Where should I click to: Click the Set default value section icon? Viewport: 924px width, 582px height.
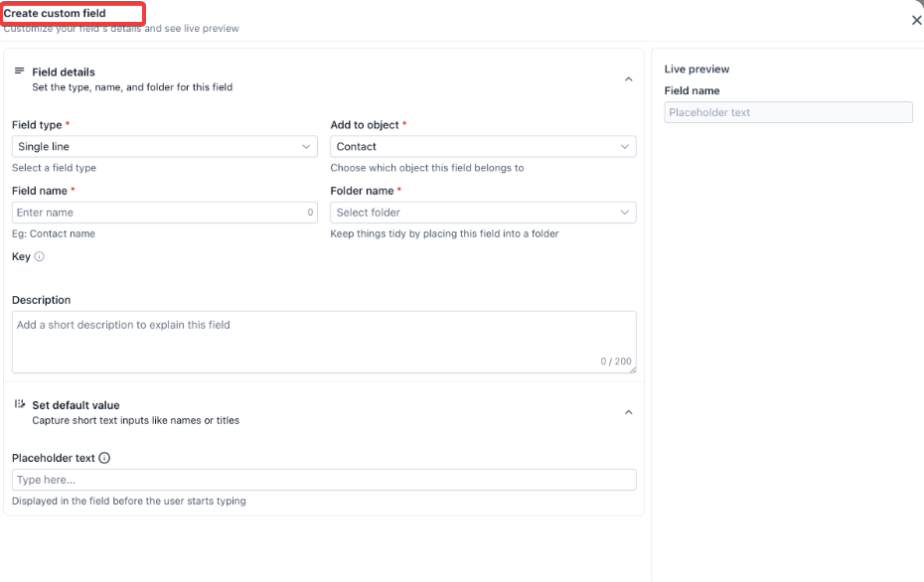pos(19,404)
